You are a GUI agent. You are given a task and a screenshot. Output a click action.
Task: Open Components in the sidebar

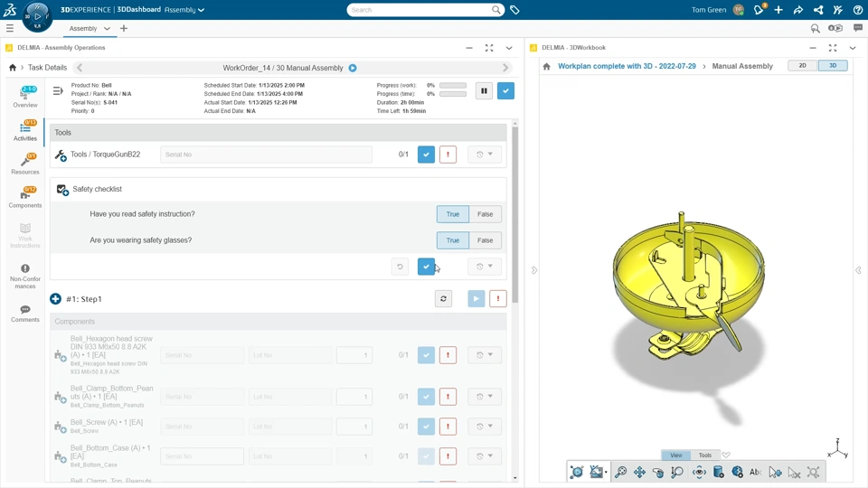pyautogui.click(x=25, y=198)
